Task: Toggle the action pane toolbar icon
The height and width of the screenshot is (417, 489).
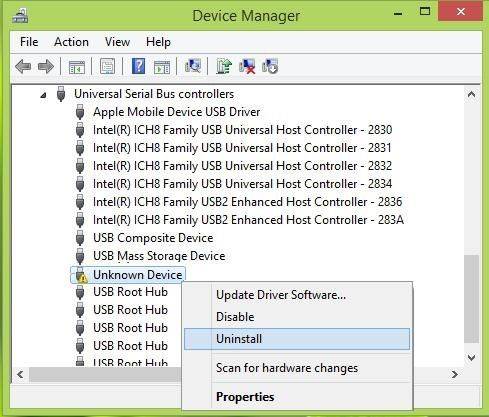Action: (x=162, y=67)
